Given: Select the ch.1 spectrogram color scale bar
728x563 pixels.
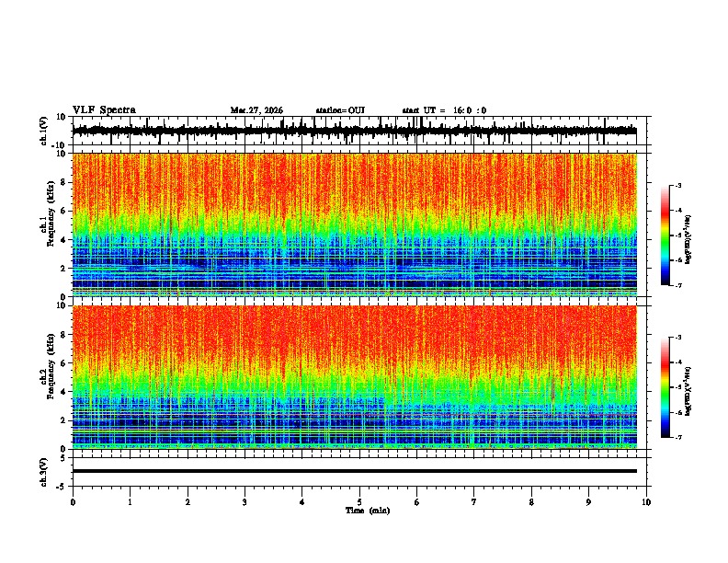Looking at the screenshot, I should (665, 236).
